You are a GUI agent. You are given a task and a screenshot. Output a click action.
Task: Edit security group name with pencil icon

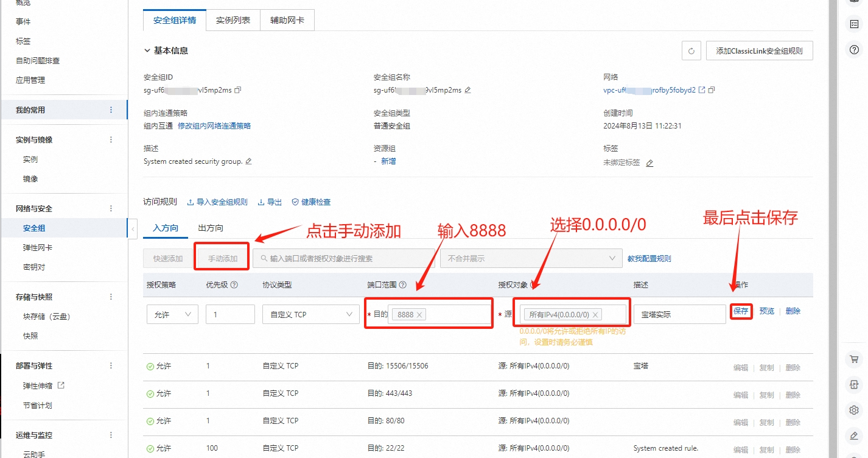pyautogui.click(x=467, y=90)
